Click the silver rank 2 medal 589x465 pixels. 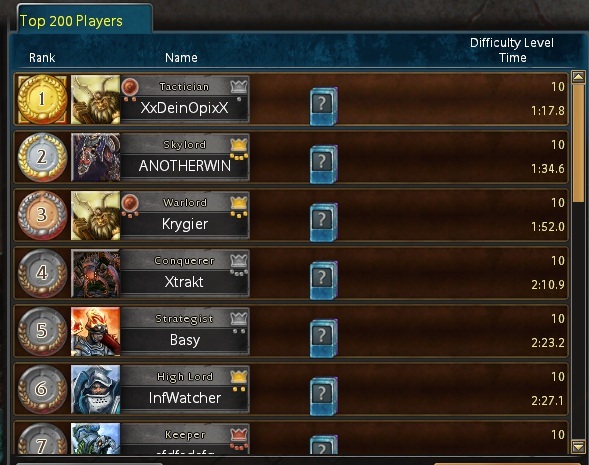(42, 157)
